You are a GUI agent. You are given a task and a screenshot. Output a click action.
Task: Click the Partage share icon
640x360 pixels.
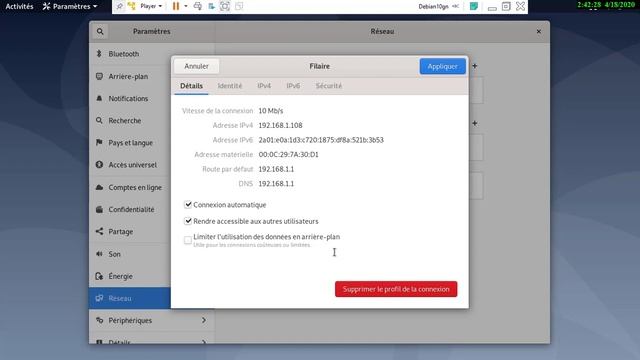click(x=99, y=231)
